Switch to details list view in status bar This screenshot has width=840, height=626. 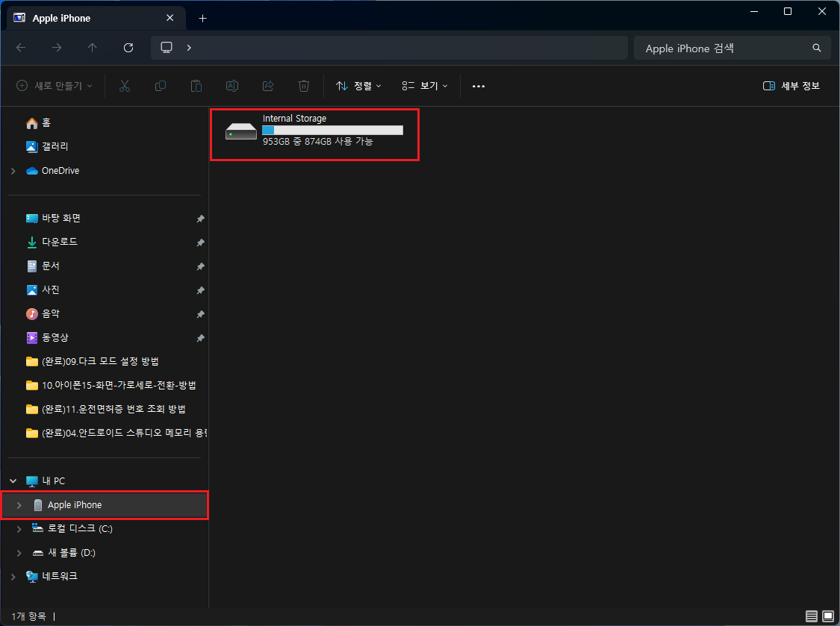tap(811, 616)
